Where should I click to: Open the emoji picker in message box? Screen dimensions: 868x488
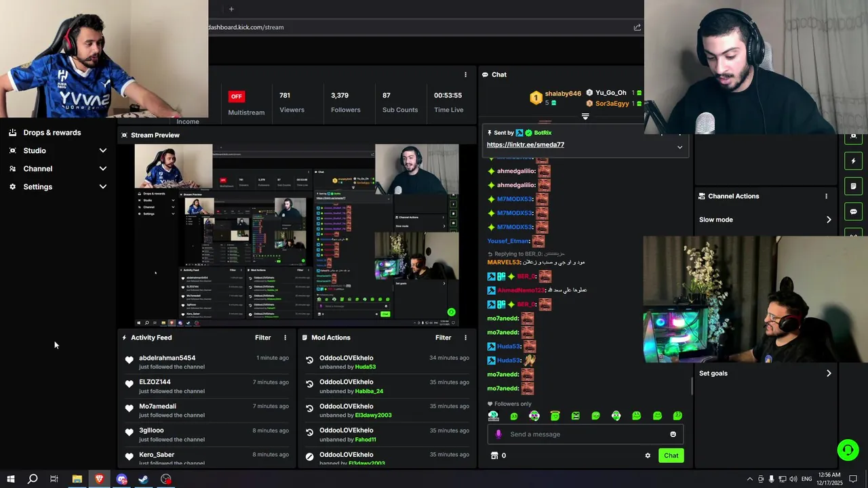(x=673, y=434)
